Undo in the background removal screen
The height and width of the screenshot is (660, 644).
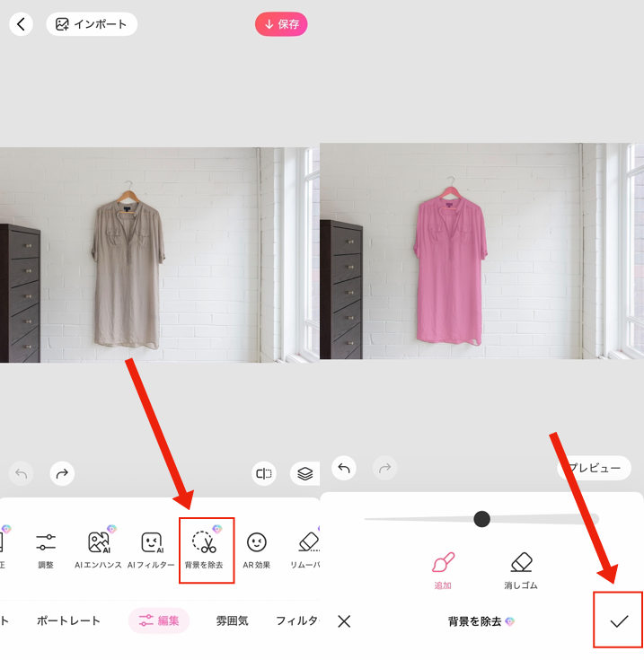pos(344,468)
